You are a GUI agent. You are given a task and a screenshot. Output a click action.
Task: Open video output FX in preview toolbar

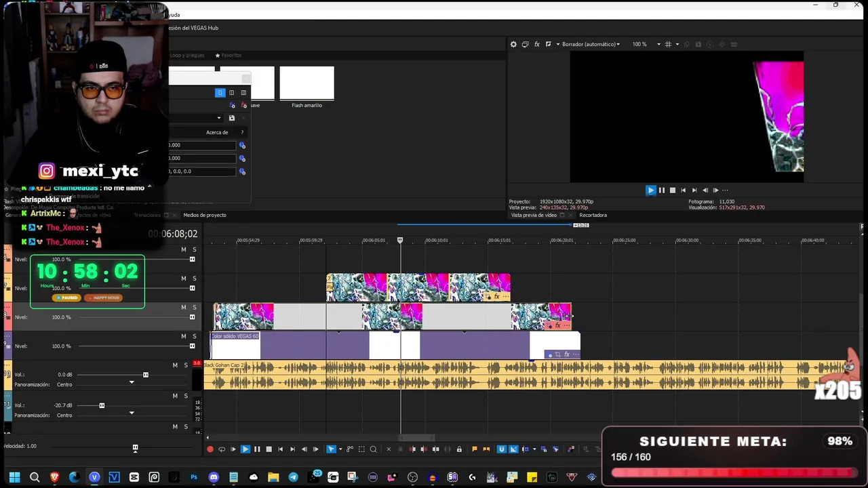coord(537,44)
